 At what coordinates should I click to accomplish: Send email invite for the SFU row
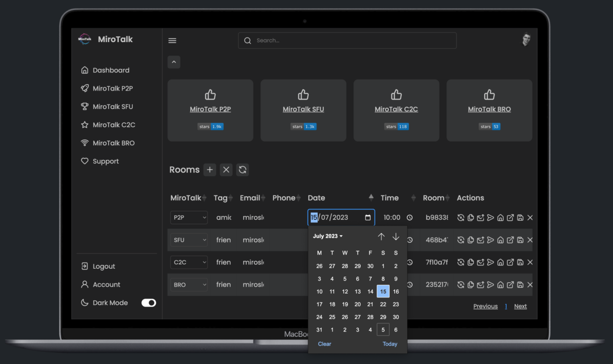pos(480,240)
